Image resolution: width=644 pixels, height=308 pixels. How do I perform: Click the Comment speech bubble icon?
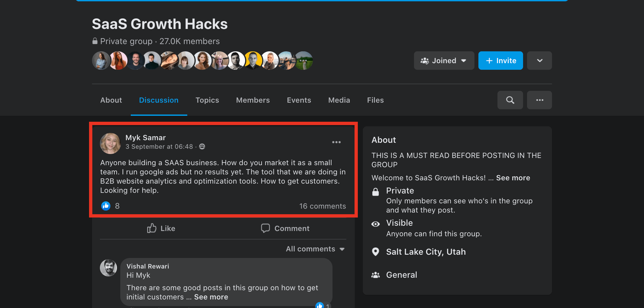265,228
